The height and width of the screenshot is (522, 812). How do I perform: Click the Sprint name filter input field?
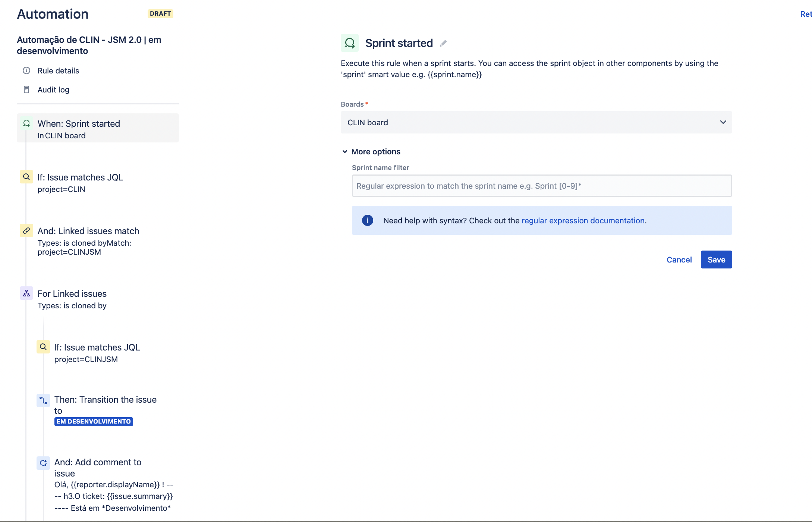click(542, 186)
